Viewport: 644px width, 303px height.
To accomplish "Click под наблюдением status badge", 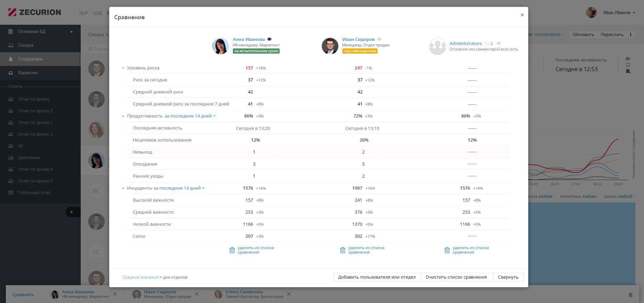I will coord(360,51).
